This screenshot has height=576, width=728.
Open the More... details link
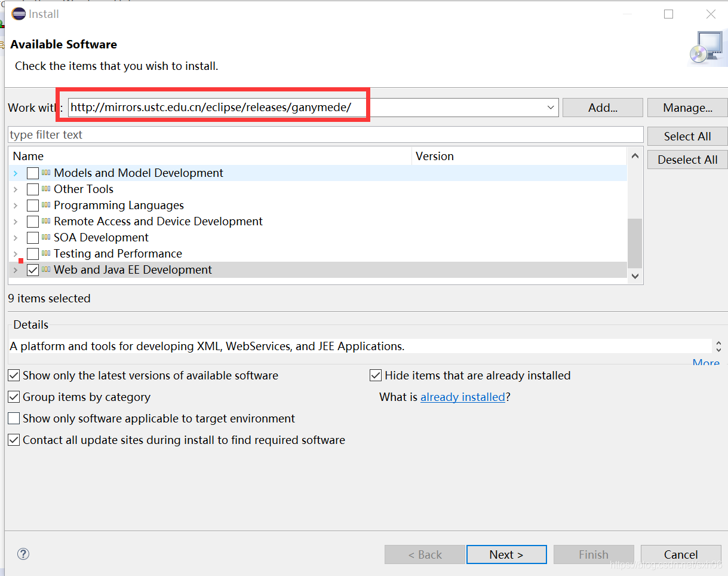coord(706,363)
